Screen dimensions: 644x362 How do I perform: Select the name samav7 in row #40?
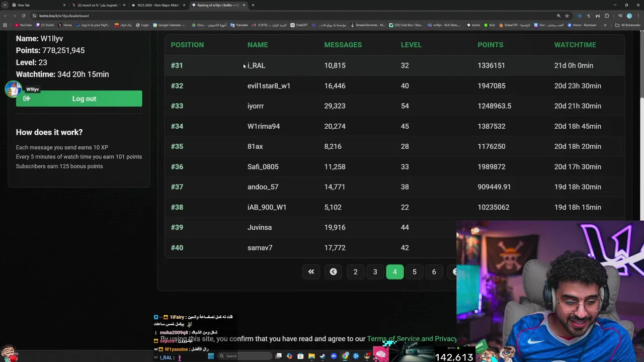pos(260,247)
